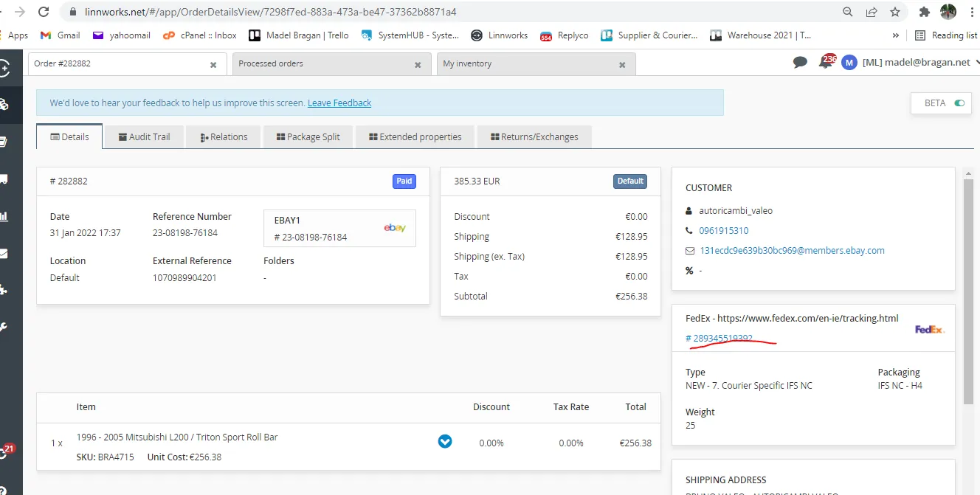This screenshot has width=980, height=495.
Task: Open the Gmail bookmark
Action: (61, 35)
